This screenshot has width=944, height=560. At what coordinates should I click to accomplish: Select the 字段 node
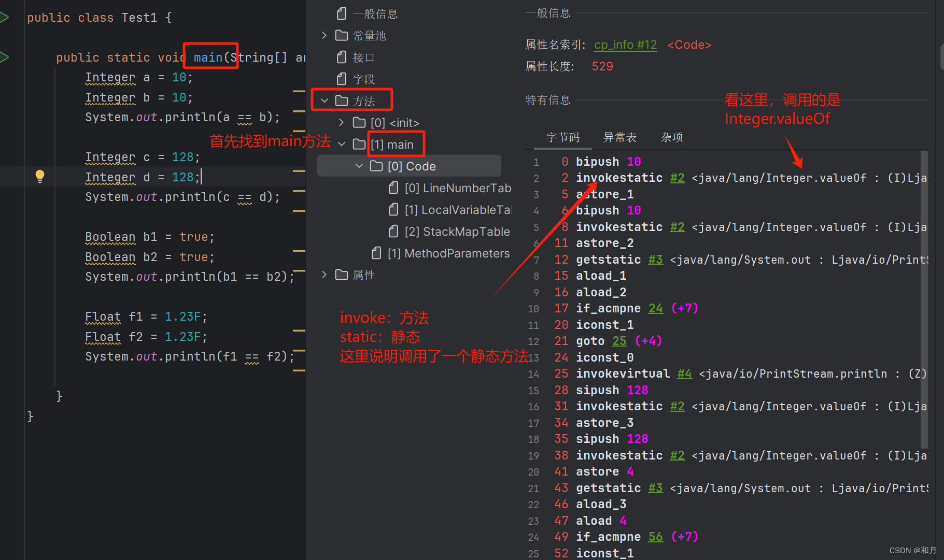(x=363, y=79)
